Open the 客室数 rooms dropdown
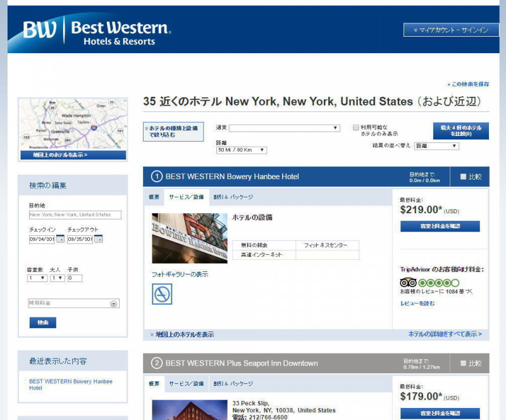The height and width of the screenshot is (420, 506). pyautogui.click(x=37, y=278)
